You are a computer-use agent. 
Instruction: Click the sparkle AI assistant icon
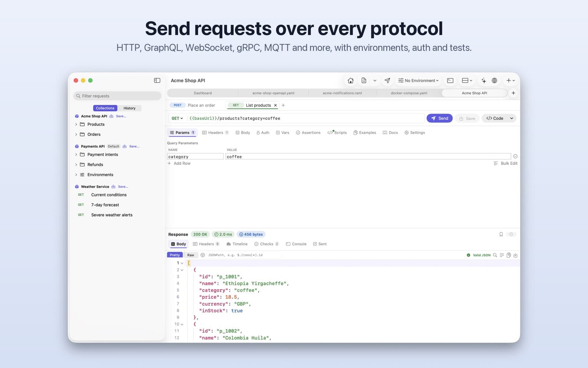[x=484, y=81]
